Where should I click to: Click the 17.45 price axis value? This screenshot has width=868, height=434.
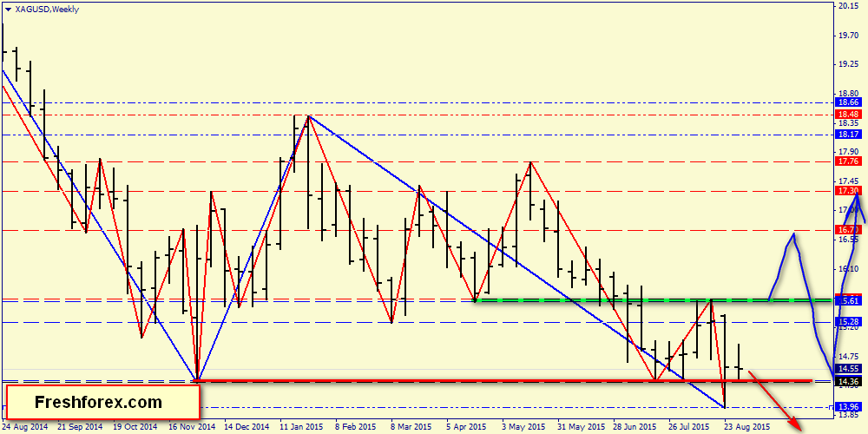pos(849,181)
